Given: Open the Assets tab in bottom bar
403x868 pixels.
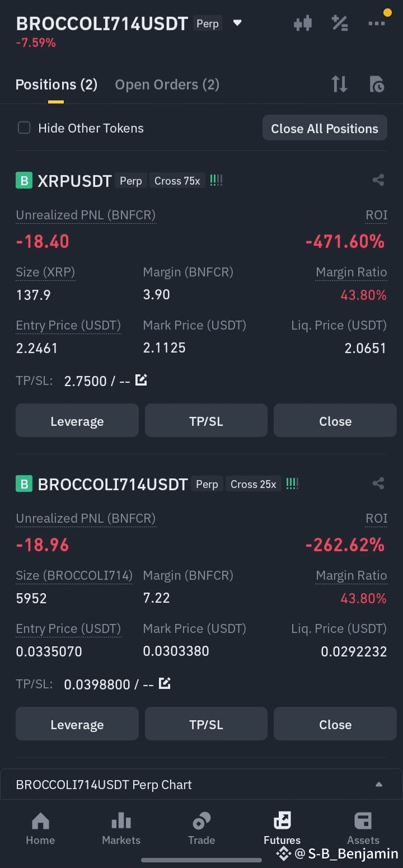Looking at the screenshot, I should pyautogui.click(x=363, y=829).
